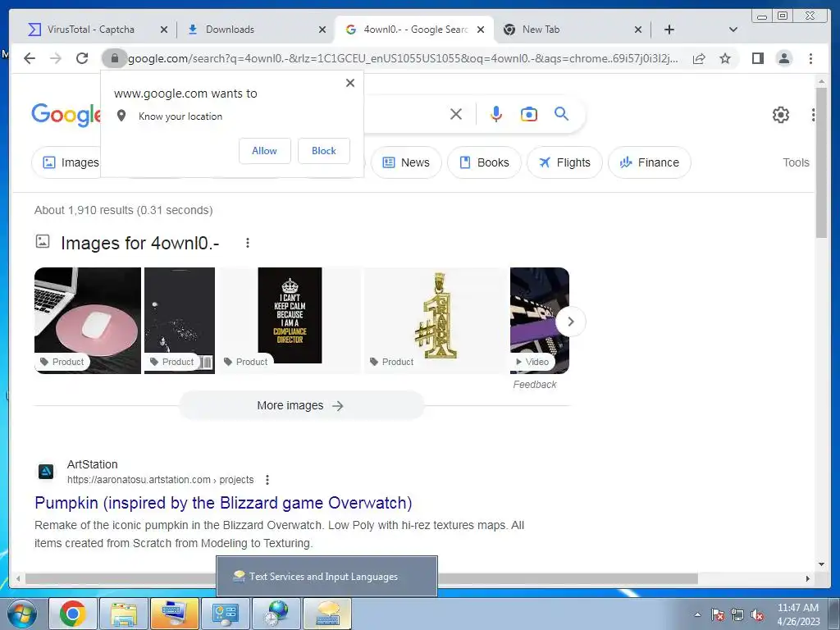This screenshot has width=840, height=630.
Task: Open the Pumpkin Overwatch result link
Action: (223, 503)
